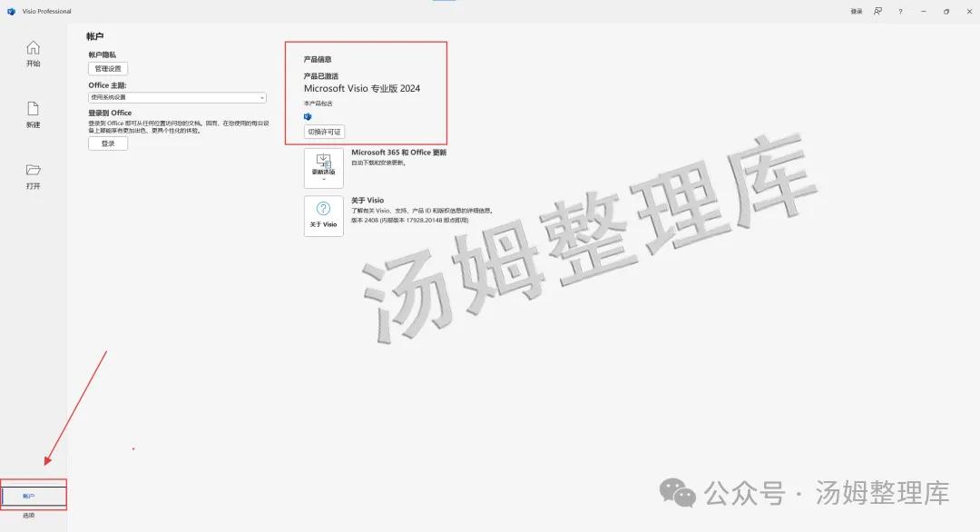Open the 打开 file page in sidebar

(x=34, y=176)
